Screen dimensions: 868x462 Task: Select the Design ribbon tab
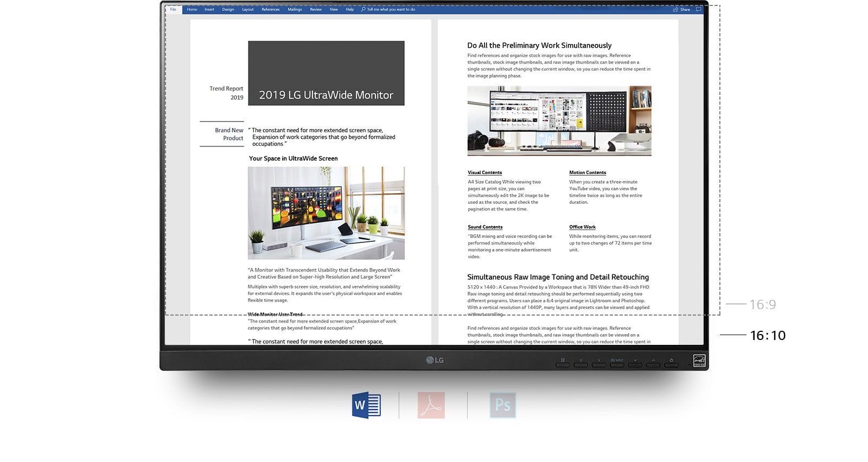point(228,9)
